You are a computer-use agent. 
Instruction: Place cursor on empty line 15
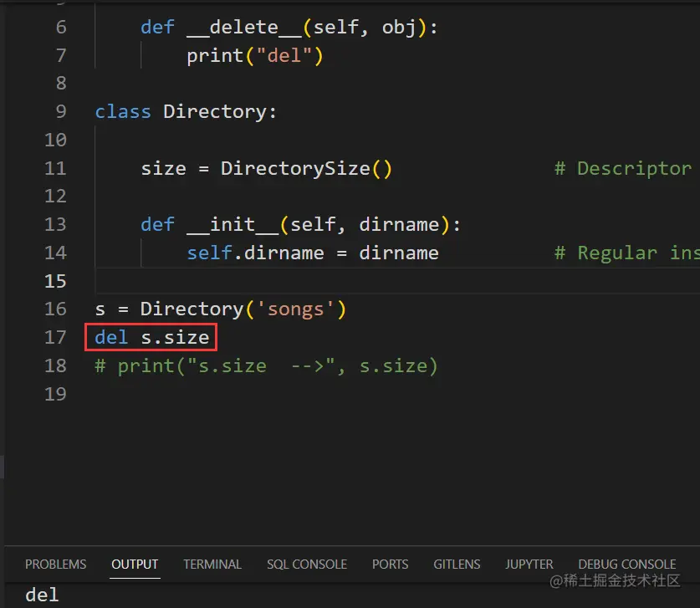(x=397, y=281)
